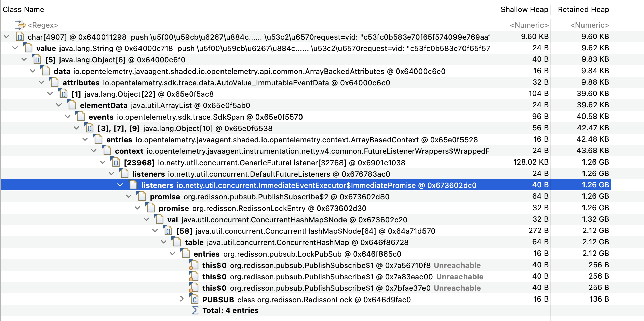Collapse the val ConcurrentHashMap$Node row

146,219
